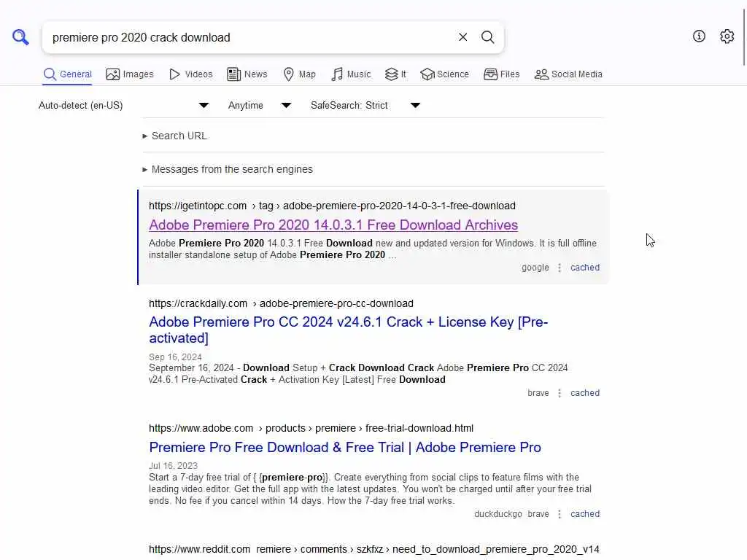Open cached link for igetintopc result
Image resolution: width=747 pixels, height=560 pixels.
[x=585, y=268]
